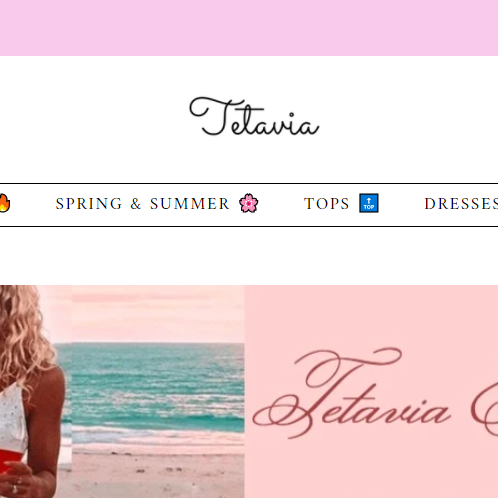
Task: Click the pink announcement bar
Action: tap(249, 28)
